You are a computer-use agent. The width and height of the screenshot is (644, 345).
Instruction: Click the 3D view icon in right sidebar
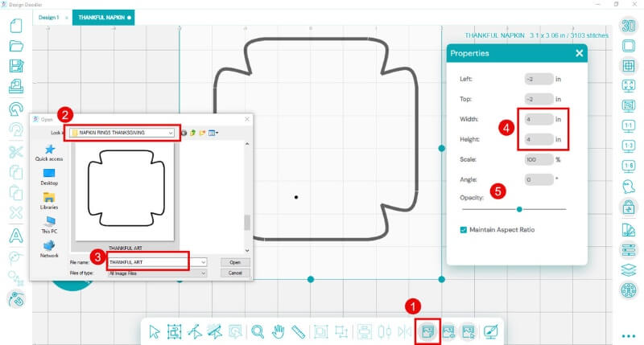coord(628,25)
